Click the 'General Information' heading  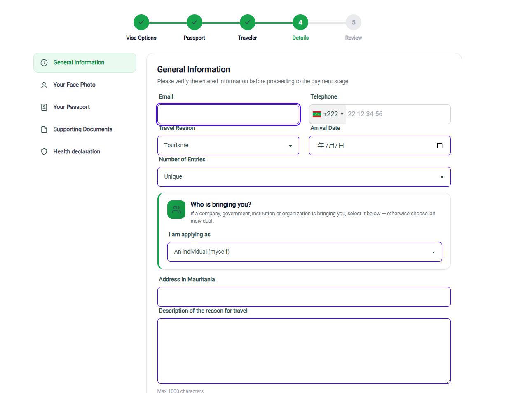pyautogui.click(x=194, y=70)
